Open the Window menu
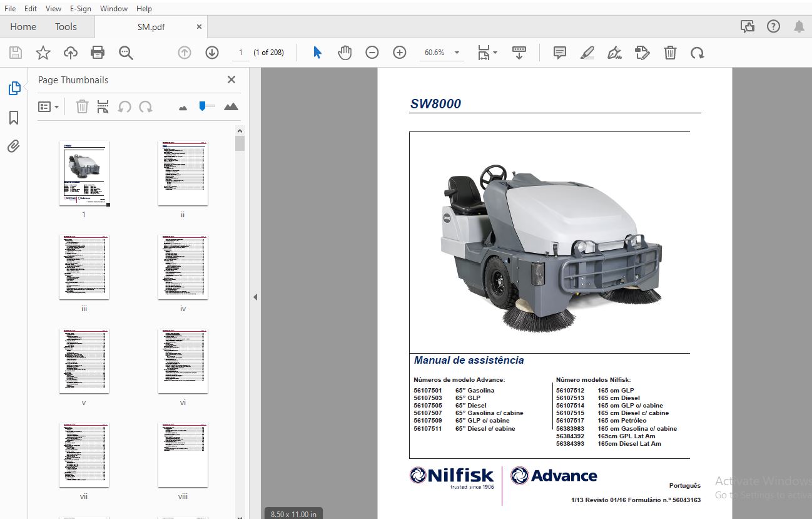Screen dimensions: 812x519 [114, 9]
